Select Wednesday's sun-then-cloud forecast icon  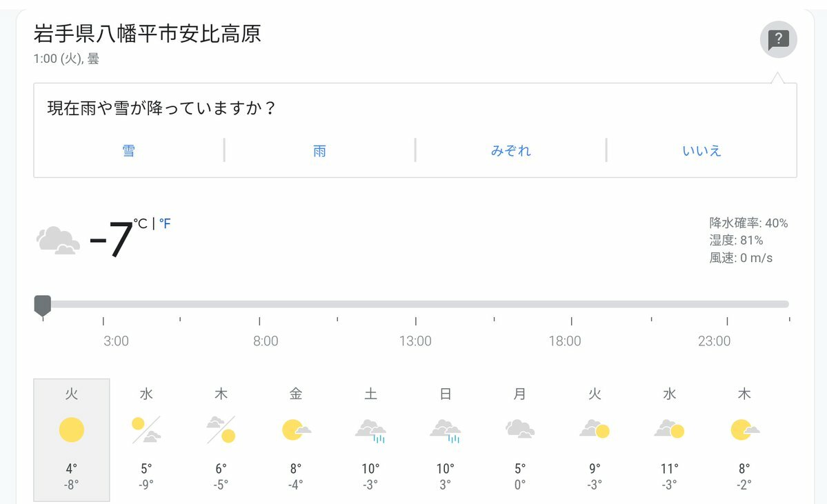146,430
